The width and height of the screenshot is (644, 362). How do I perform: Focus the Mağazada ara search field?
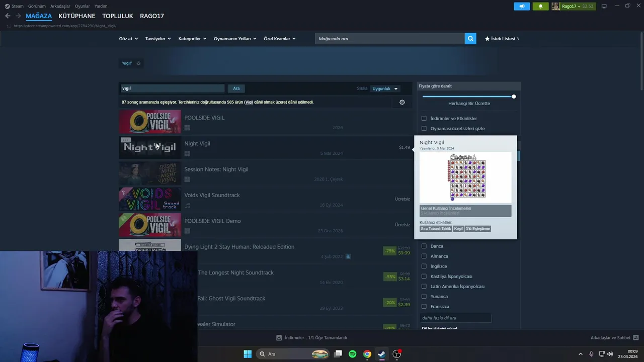390,39
